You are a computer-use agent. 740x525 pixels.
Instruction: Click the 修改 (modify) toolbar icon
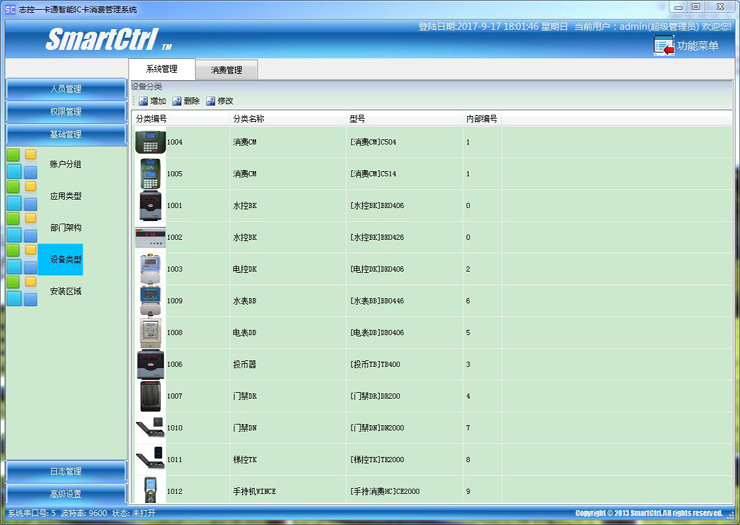click(x=211, y=101)
